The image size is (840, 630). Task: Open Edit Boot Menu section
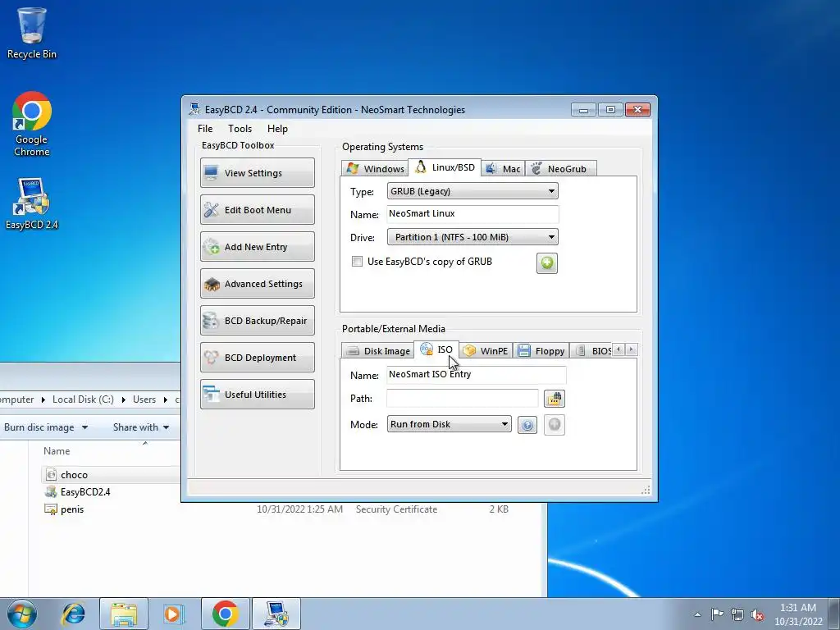click(257, 209)
